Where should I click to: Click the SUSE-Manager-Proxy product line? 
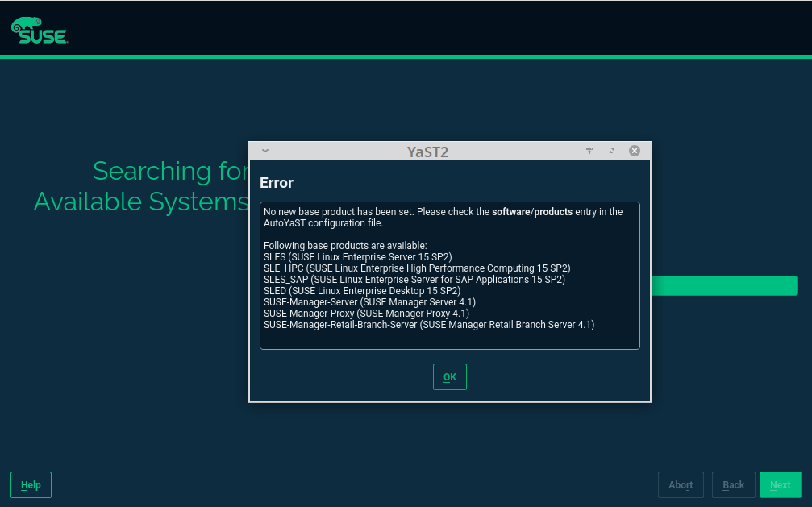[x=366, y=314]
